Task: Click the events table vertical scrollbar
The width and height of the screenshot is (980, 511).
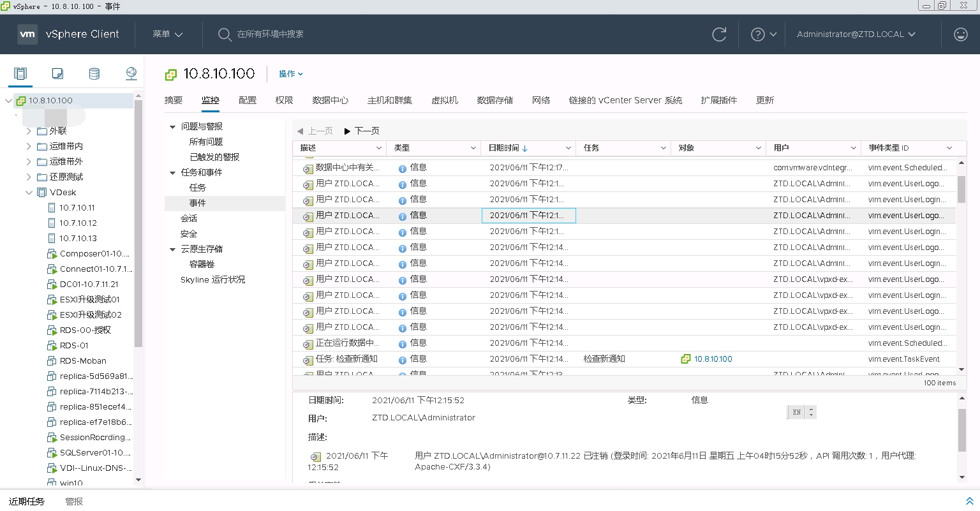Action: point(961,189)
